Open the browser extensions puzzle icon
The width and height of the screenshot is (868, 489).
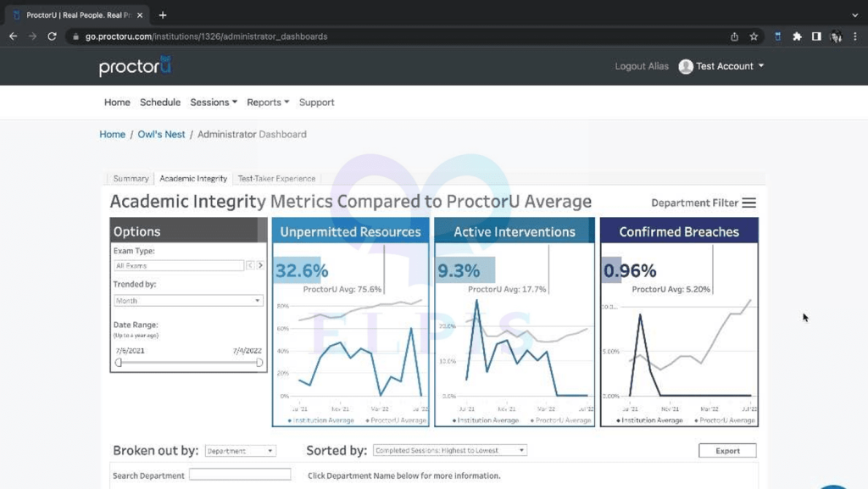(797, 36)
